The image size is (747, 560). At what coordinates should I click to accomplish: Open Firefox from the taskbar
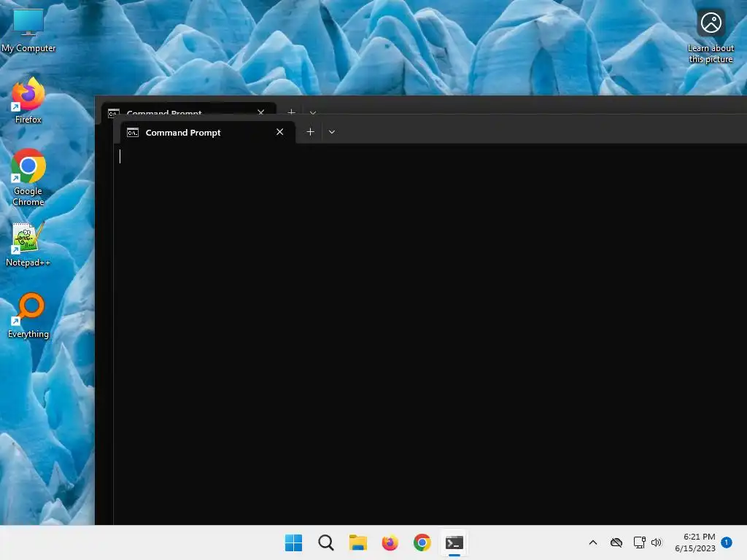[x=390, y=542]
